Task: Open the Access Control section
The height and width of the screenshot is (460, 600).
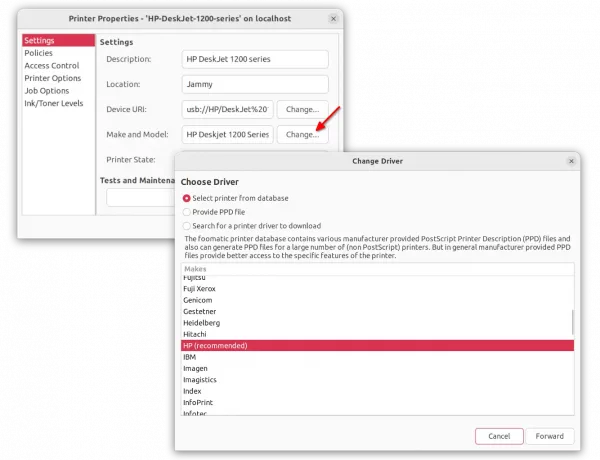Action: tap(59, 65)
